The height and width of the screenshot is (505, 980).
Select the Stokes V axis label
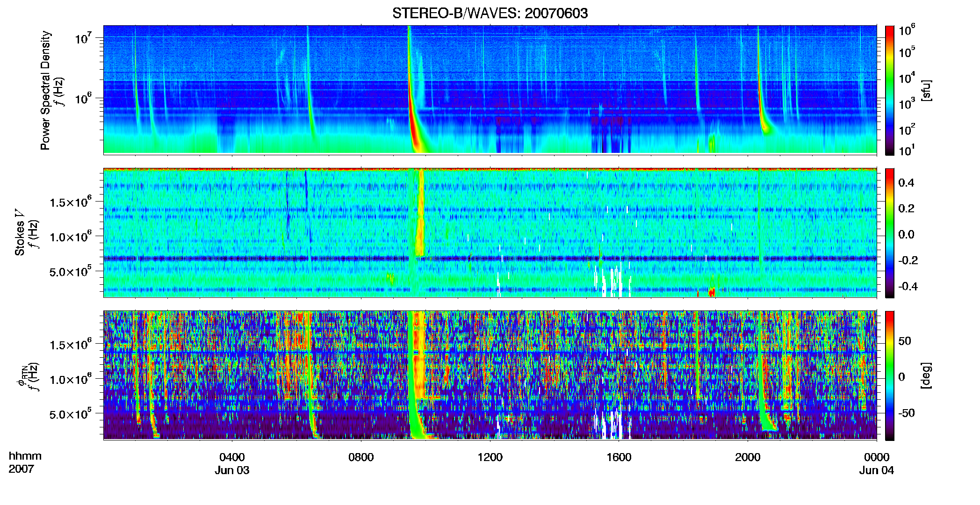tap(20, 232)
